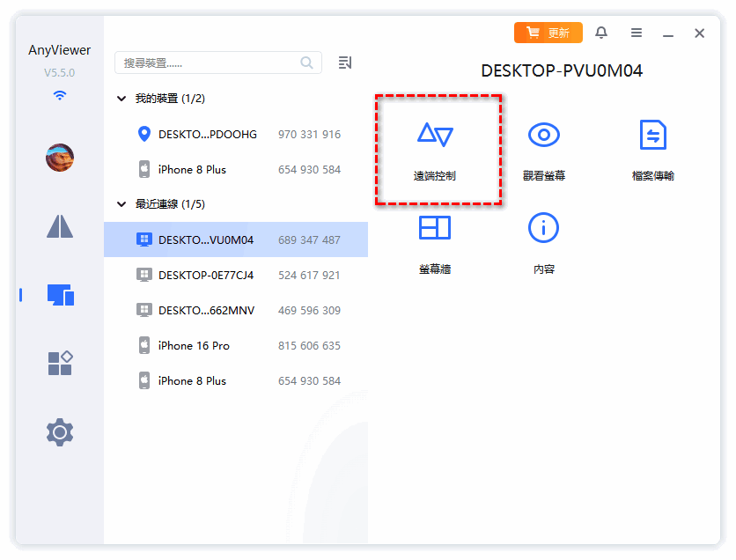Image resolution: width=736 pixels, height=560 pixels.
Task: Open the hamburger menu in title bar
Action: (x=637, y=33)
